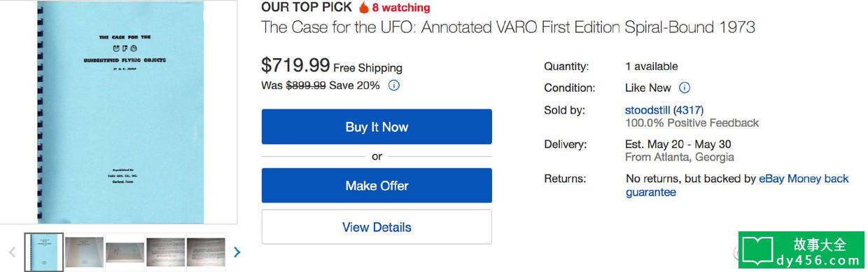Click the Buy It Now button
The width and height of the screenshot is (868, 272).
(377, 127)
